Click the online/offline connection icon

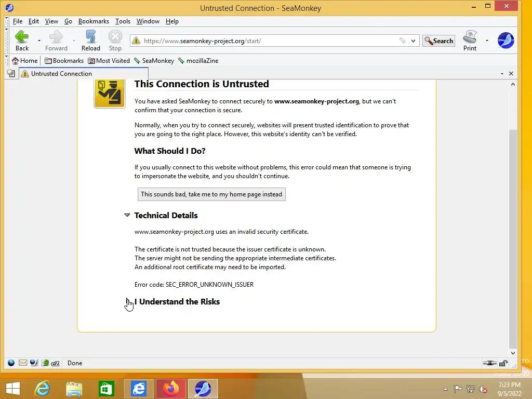point(489,363)
